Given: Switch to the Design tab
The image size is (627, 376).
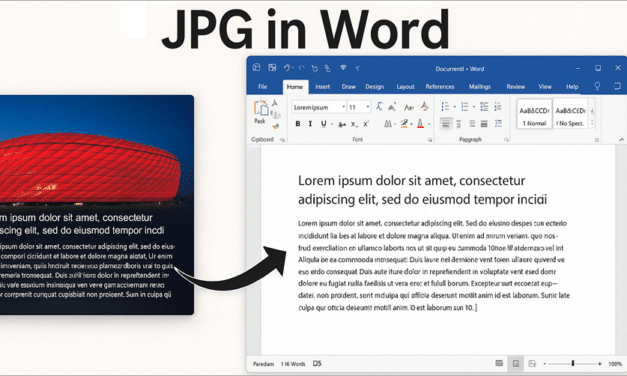Looking at the screenshot, I should 374,86.
